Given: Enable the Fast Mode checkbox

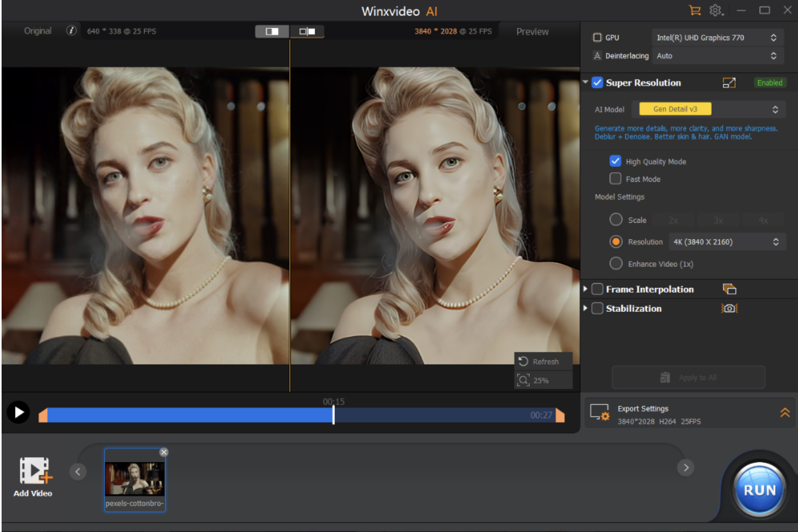Looking at the screenshot, I should pos(616,179).
